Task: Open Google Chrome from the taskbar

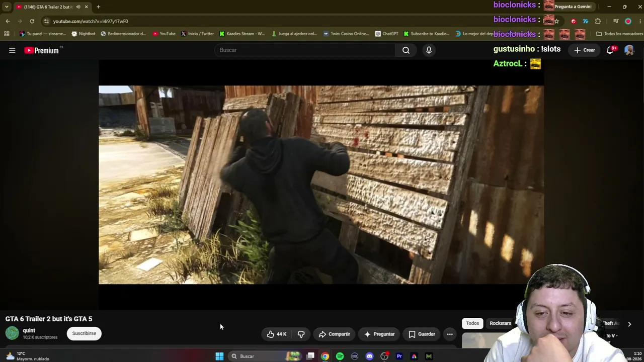Action: (x=325, y=356)
